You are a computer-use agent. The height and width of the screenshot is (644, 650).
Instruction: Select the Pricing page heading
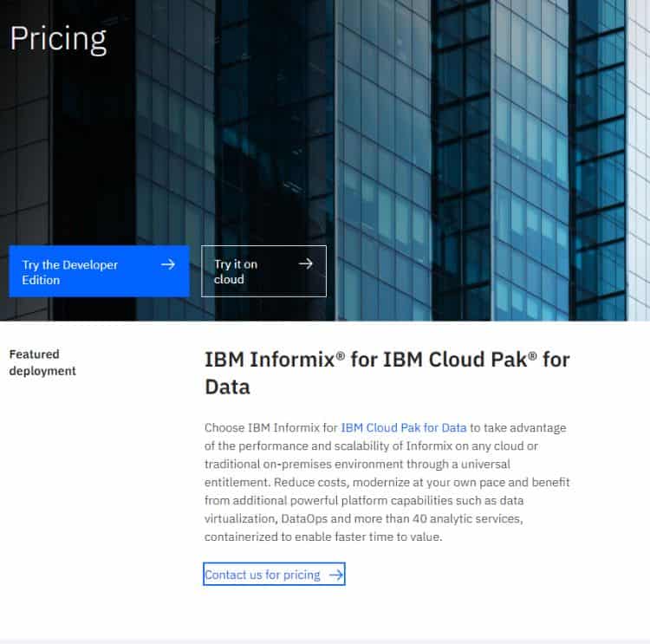coord(58,39)
